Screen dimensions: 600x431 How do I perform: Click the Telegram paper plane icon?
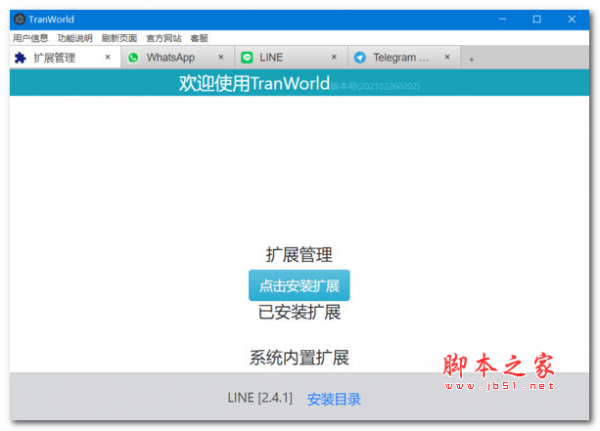[360, 58]
